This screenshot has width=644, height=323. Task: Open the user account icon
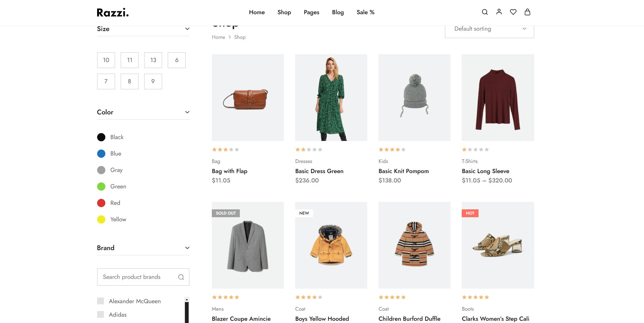[x=499, y=12]
